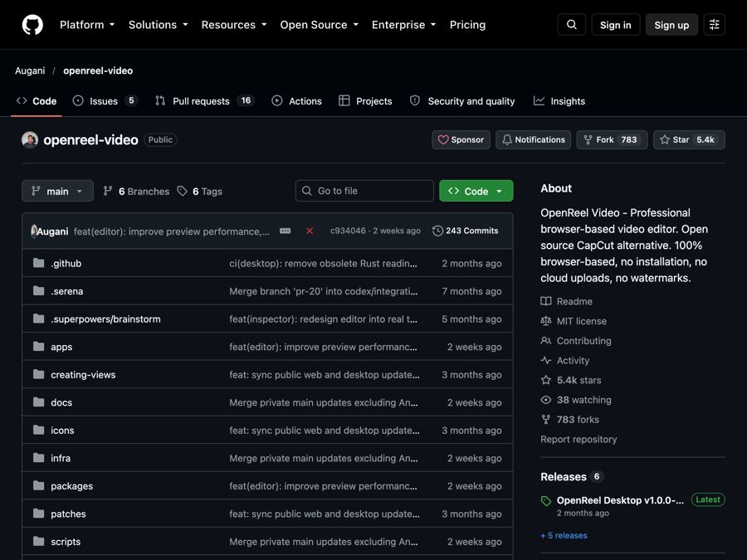Open the main branch selector dropdown
The height and width of the screenshot is (560, 747).
click(x=57, y=191)
